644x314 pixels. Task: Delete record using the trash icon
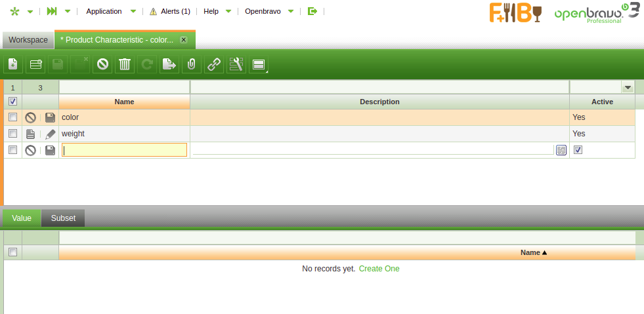click(125, 64)
